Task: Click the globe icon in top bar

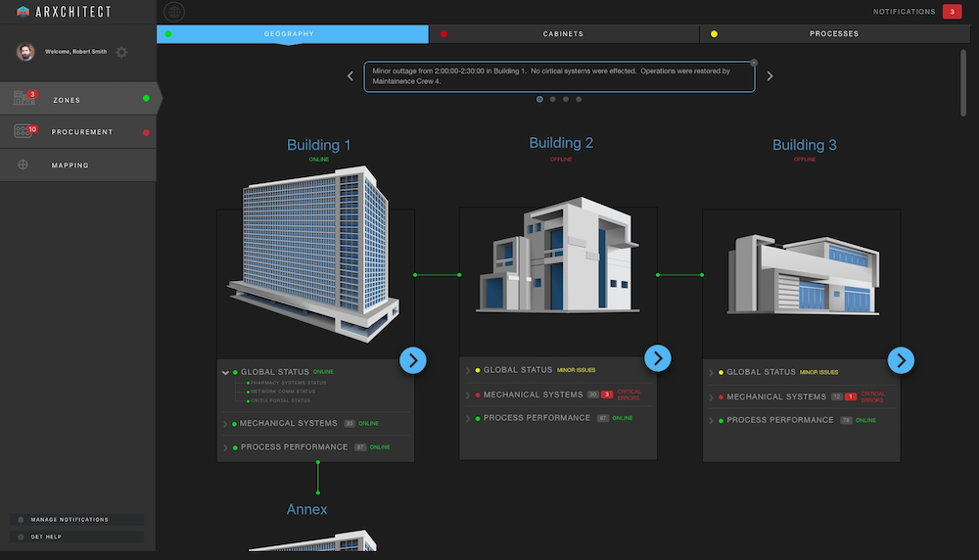Action: (173, 12)
